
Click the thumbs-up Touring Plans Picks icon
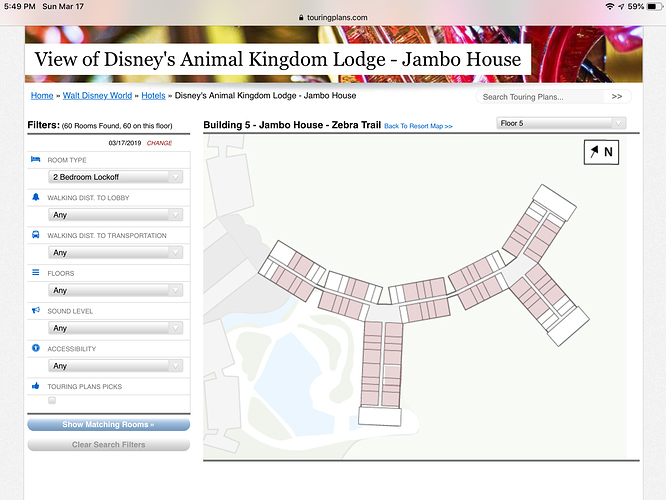35,385
